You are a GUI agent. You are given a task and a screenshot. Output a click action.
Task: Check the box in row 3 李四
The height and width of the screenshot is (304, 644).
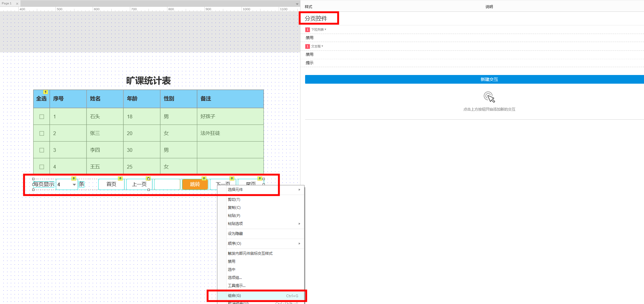[x=42, y=150]
